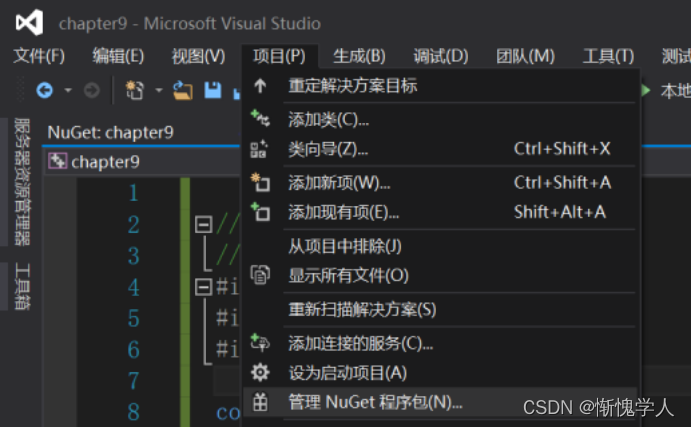The image size is (691, 428).
Task: Click the startup project gear icon
Action: click(x=260, y=372)
